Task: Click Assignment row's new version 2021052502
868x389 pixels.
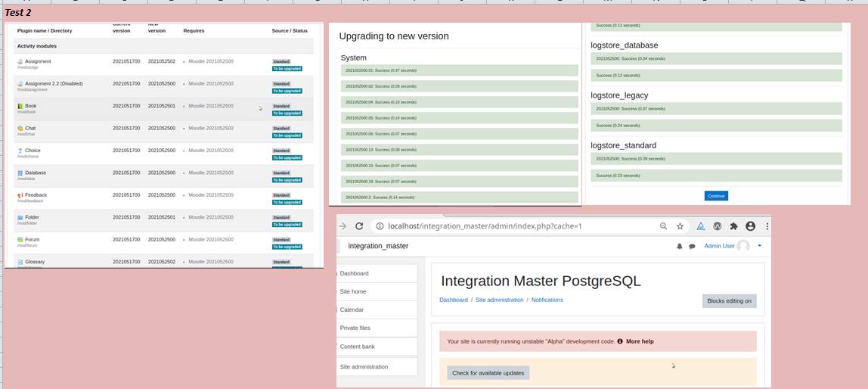Action: (x=162, y=61)
